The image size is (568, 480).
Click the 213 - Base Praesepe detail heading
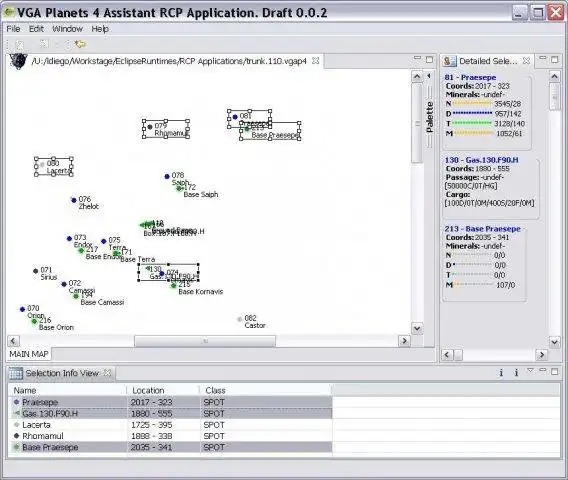(x=482, y=229)
